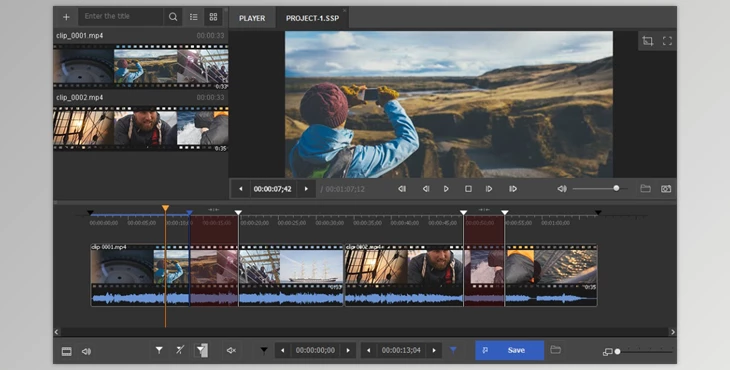
Task: Focus the 'Enter the title' search field
Action: click(x=121, y=16)
